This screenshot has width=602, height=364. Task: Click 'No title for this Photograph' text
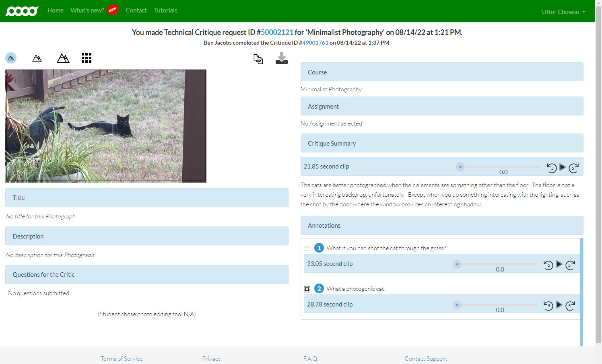(x=41, y=216)
